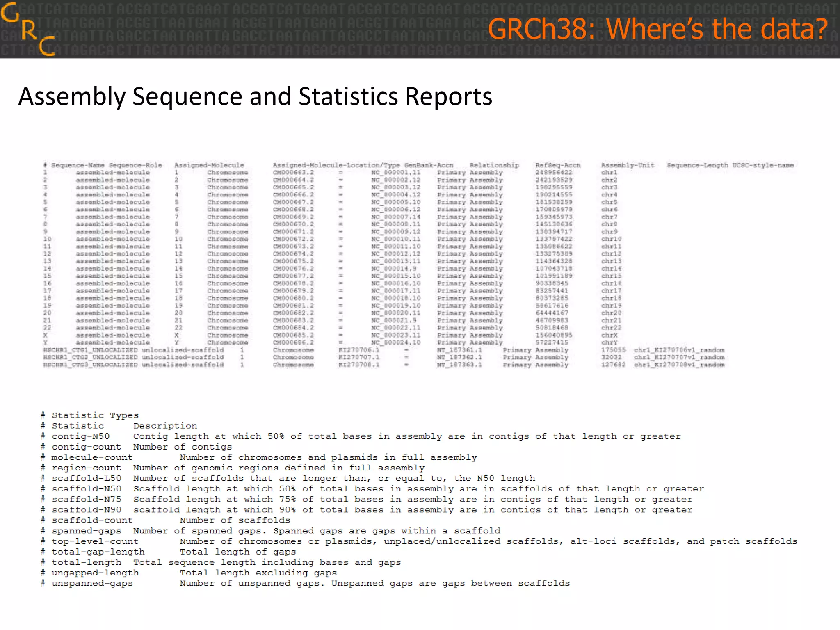Select the 'HSCHR1_CTG2_UNLOCALIZED' sequence name

coord(90,357)
